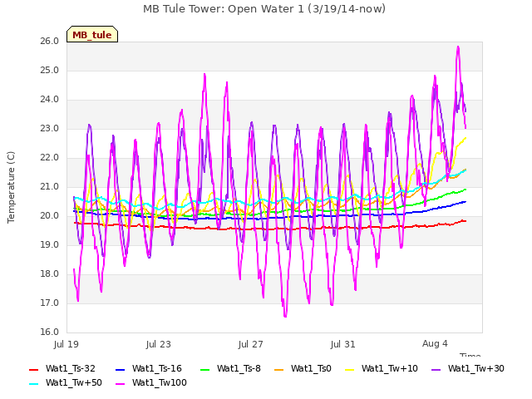Click the Jul 31 x-axis tick label
Viewport: 532px width, 399px height.
tap(343, 344)
